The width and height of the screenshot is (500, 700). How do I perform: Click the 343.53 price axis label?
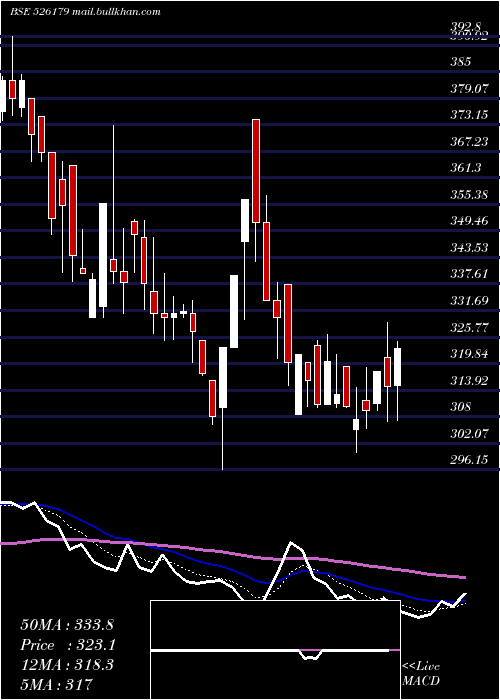(x=469, y=247)
